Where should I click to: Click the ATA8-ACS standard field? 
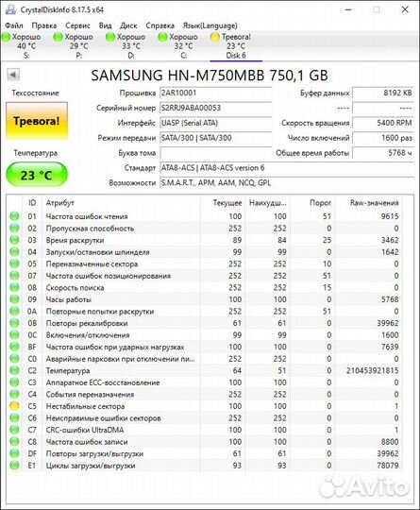tap(287, 168)
